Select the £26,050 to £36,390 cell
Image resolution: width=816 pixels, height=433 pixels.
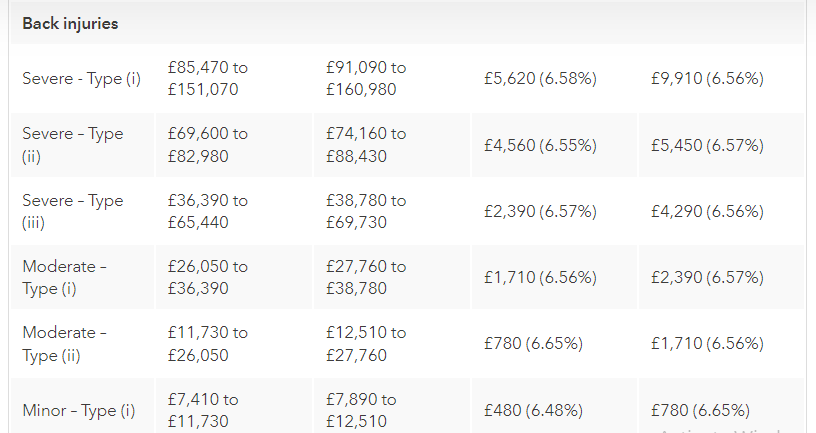click(208, 277)
